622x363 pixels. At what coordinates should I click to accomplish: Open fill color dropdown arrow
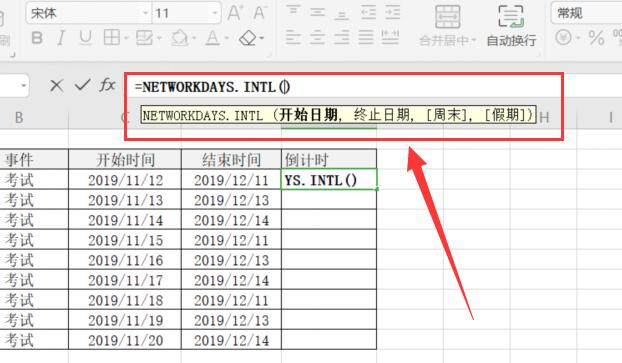[x=194, y=38]
